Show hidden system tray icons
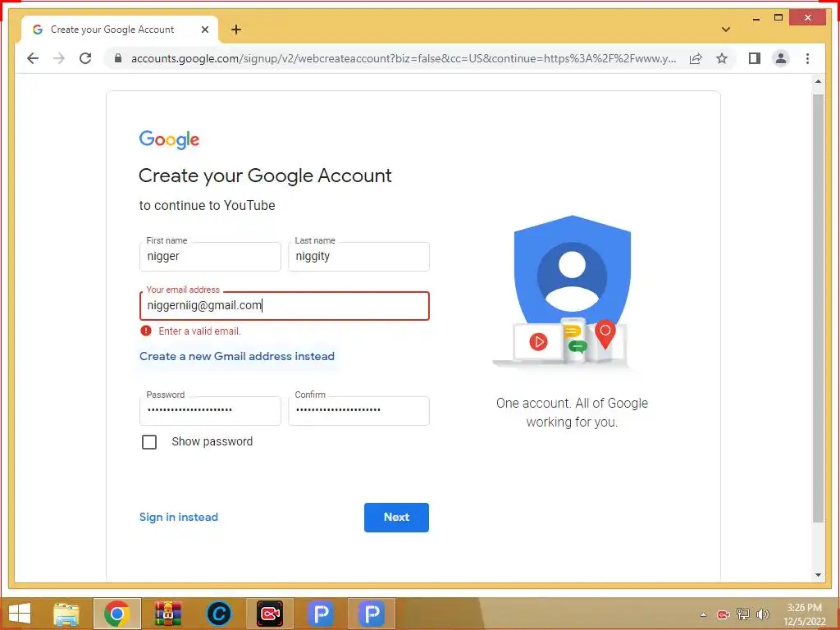The width and height of the screenshot is (840, 630). pos(703,614)
